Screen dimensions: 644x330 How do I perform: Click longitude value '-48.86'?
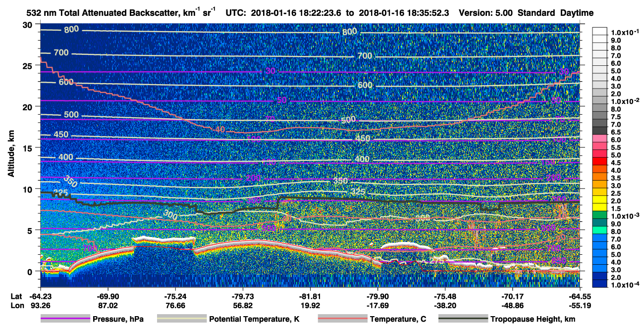point(512,306)
